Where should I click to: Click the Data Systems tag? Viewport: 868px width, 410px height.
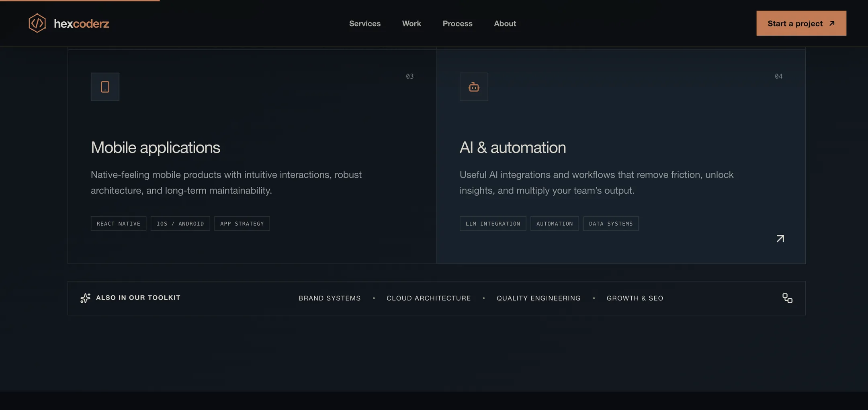(x=611, y=224)
